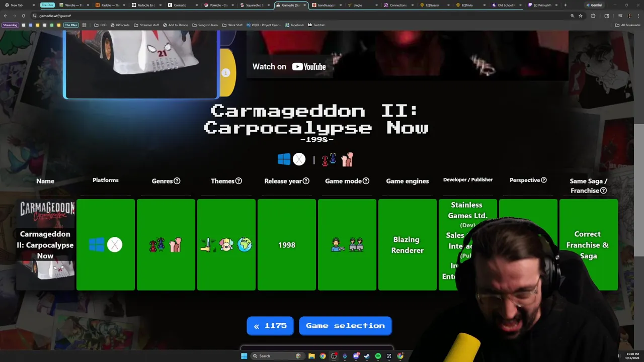This screenshot has height=362, width=644.
Task: Click the single-player icon in Game mode cell
Action: click(x=338, y=245)
